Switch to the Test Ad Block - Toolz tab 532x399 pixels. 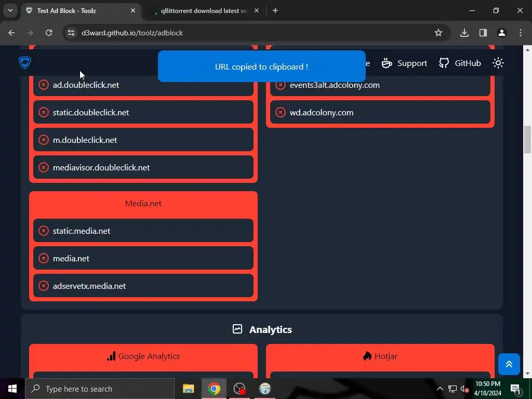coord(82,11)
